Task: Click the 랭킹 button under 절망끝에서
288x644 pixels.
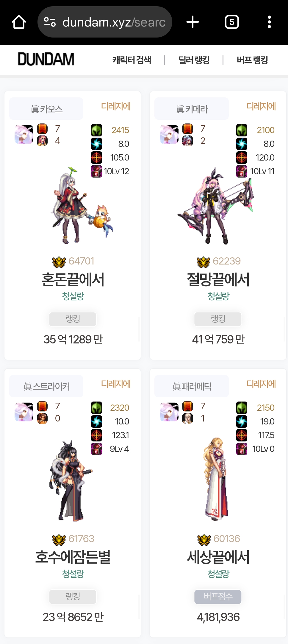Action: point(218,319)
